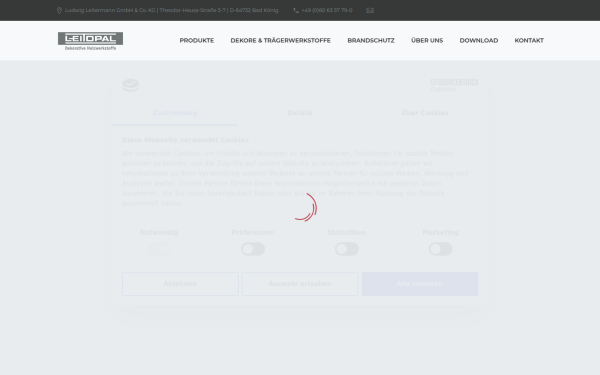Go to Kontakt page

tap(529, 41)
